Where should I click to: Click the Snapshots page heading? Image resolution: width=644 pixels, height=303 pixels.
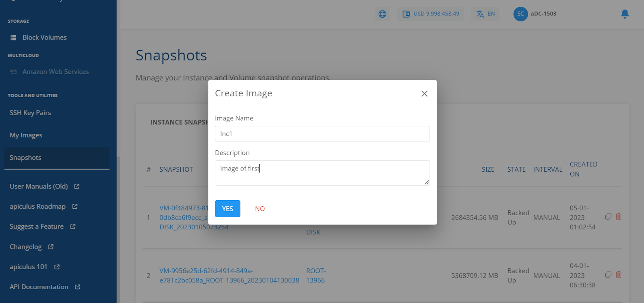[x=171, y=55]
